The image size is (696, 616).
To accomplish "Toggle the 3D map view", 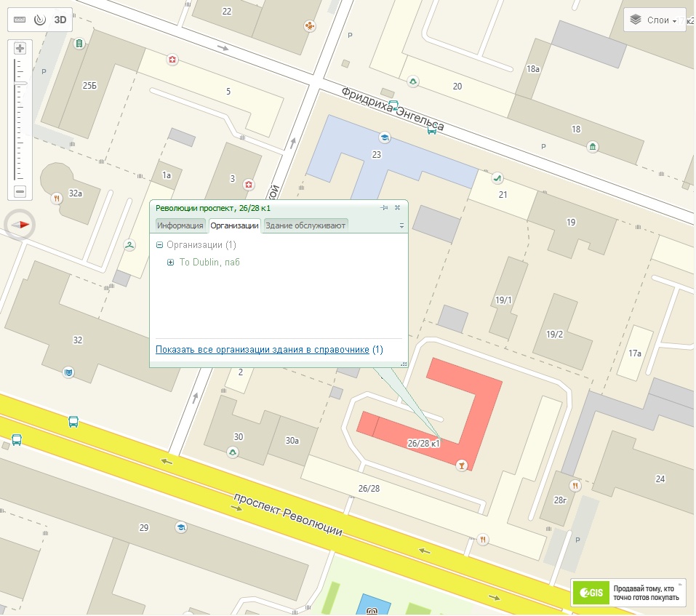I will click(60, 20).
